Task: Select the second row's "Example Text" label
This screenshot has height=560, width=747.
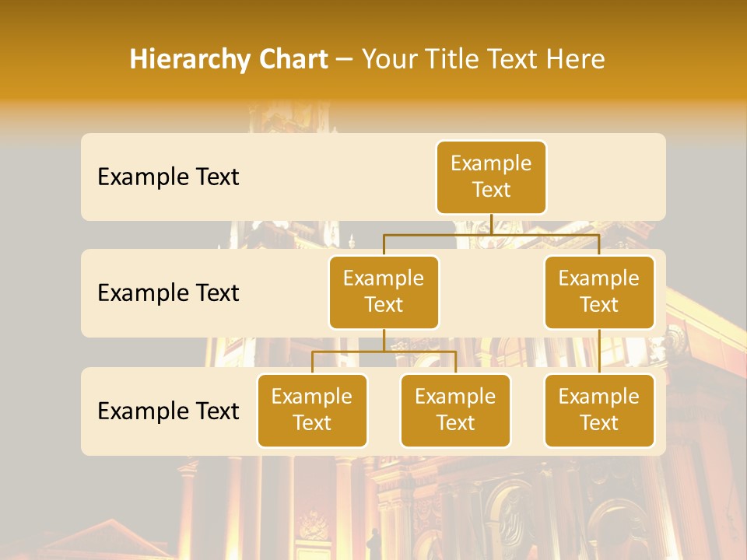Action: 168,293
